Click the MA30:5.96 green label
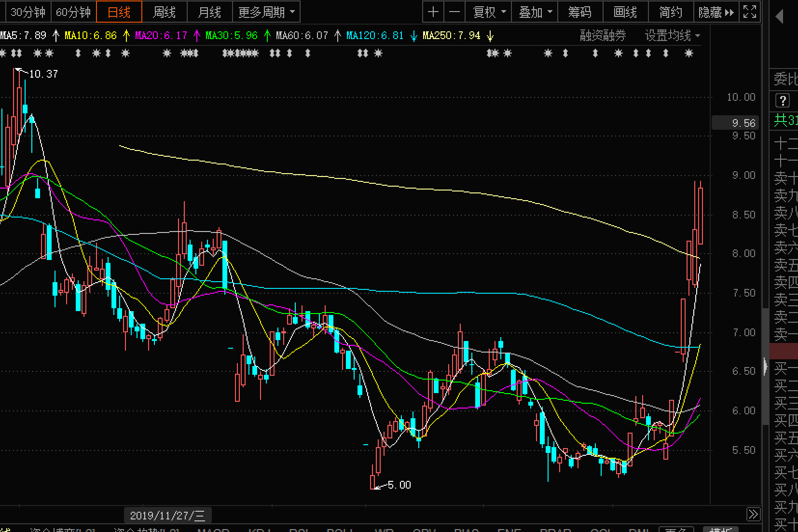Screen dimensions: 798x532 pos(232,36)
